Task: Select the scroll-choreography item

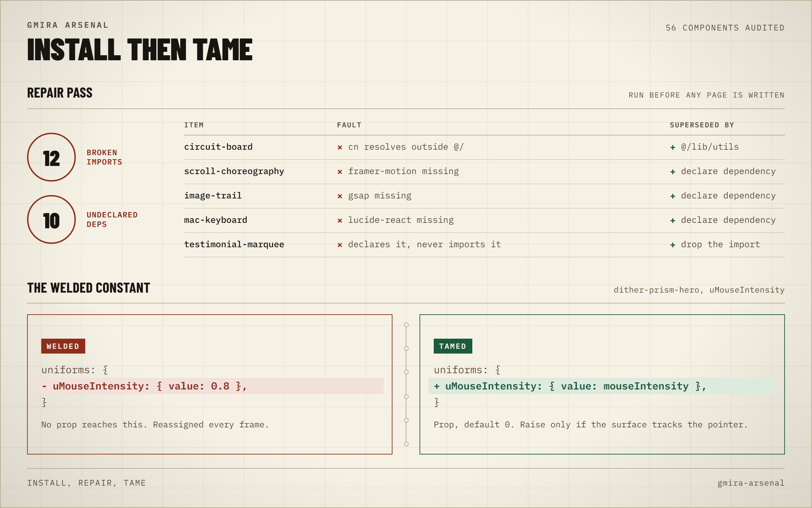Action: (x=234, y=171)
